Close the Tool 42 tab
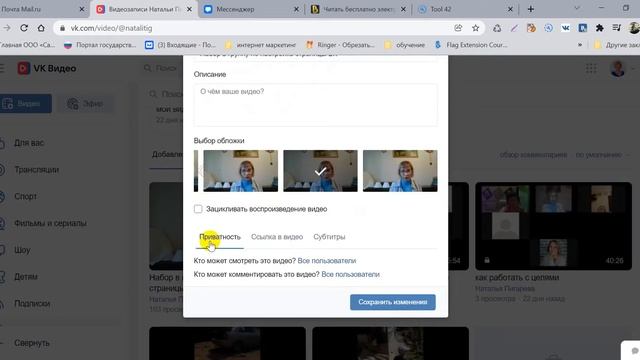The image size is (640, 360). (x=510, y=9)
